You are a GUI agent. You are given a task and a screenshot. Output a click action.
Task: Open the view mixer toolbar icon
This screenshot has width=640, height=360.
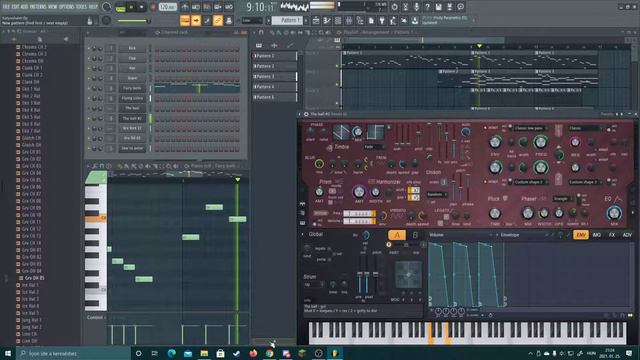point(349,20)
